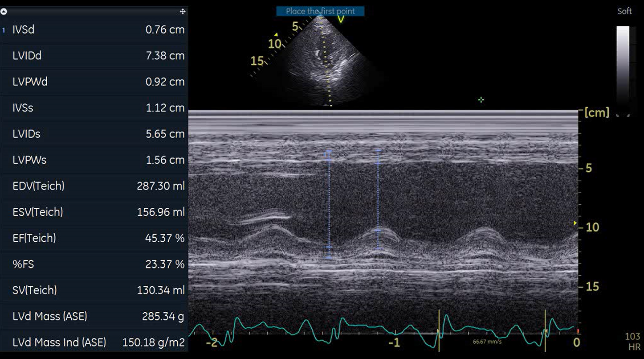Click the yellow V probe orientation marker
This screenshot has width=644, height=359.
(341, 19)
